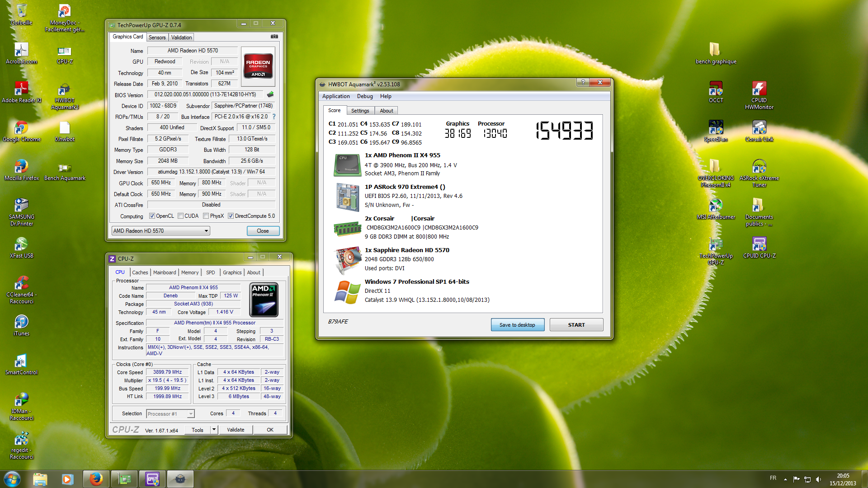This screenshot has width=868, height=488.
Task: Click the GPU-Z screenshot camera icon
Action: [x=274, y=37]
